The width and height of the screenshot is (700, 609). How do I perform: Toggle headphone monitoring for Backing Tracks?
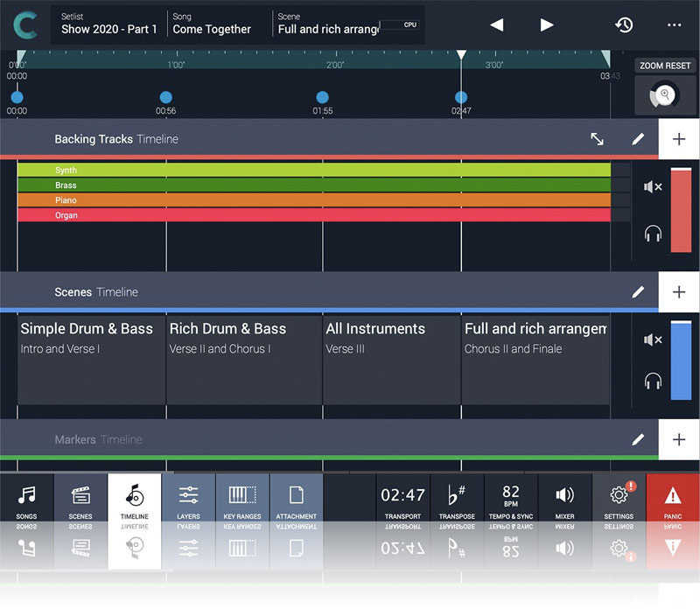(652, 234)
